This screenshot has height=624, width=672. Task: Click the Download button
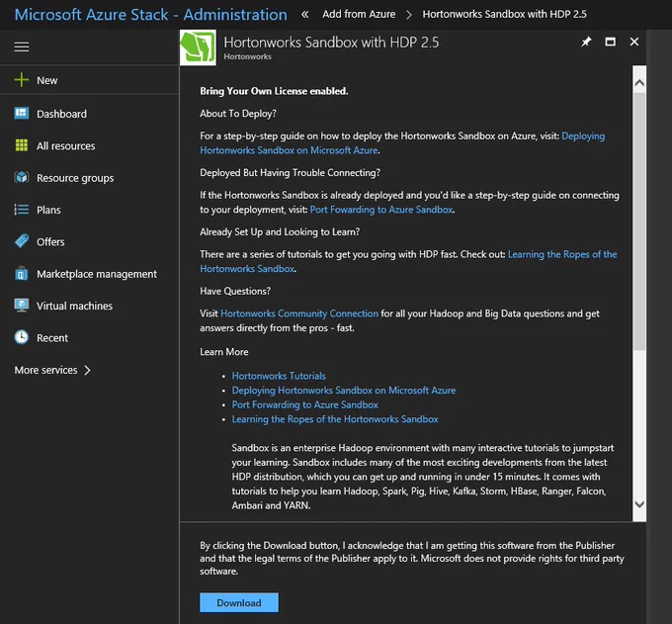[239, 602]
